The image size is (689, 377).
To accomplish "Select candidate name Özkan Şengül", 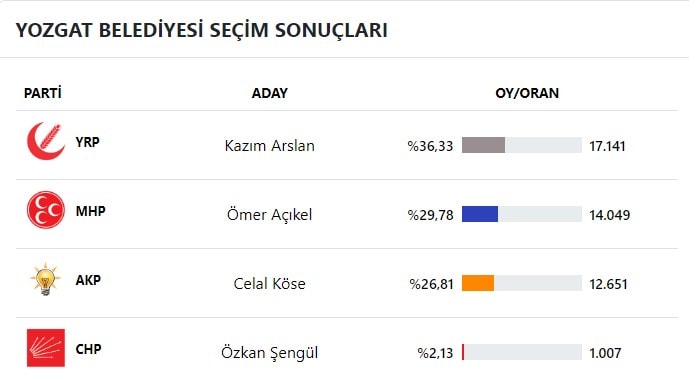I will (269, 353).
